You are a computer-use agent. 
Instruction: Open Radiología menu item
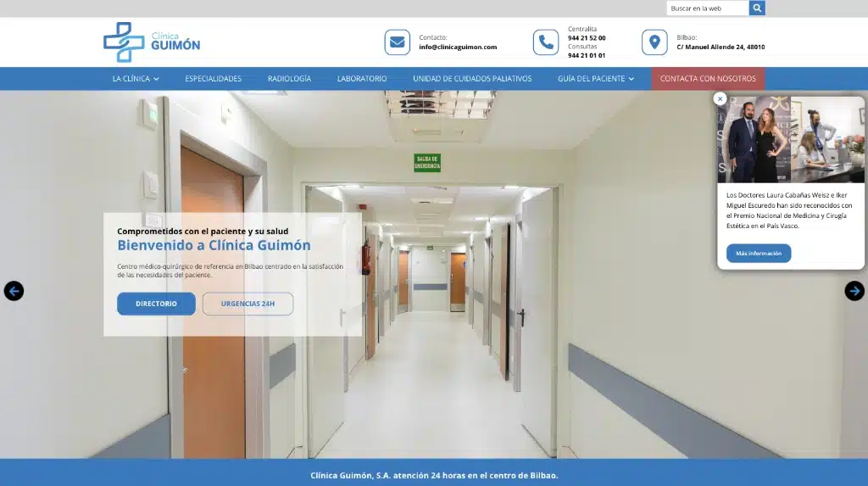click(290, 79)
